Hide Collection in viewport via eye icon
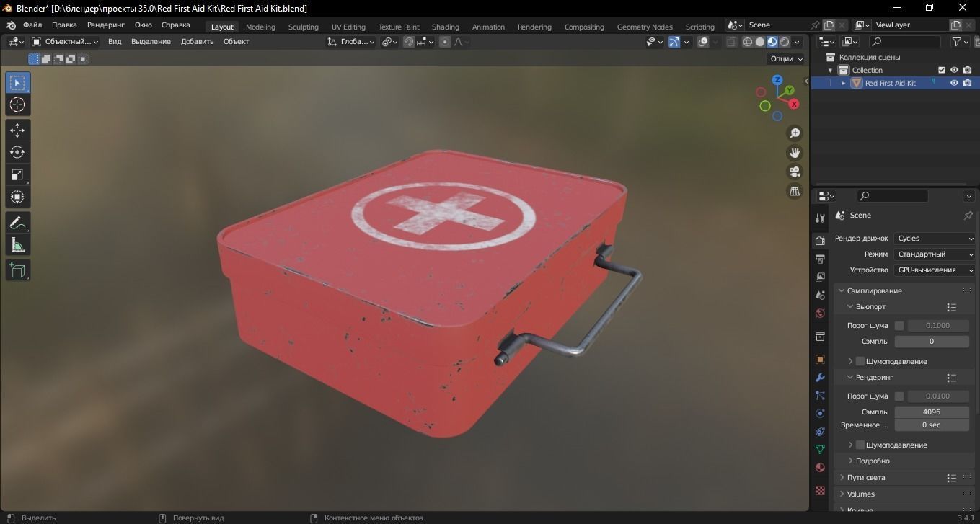Viewport: 980px width, 524px height. [954, 70]
